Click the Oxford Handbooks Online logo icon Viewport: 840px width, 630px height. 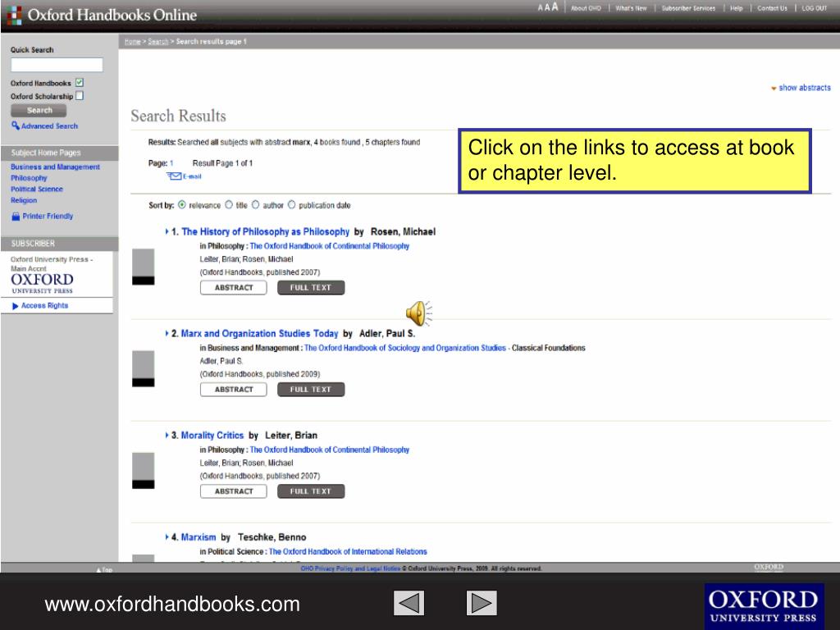pos(15,15)
